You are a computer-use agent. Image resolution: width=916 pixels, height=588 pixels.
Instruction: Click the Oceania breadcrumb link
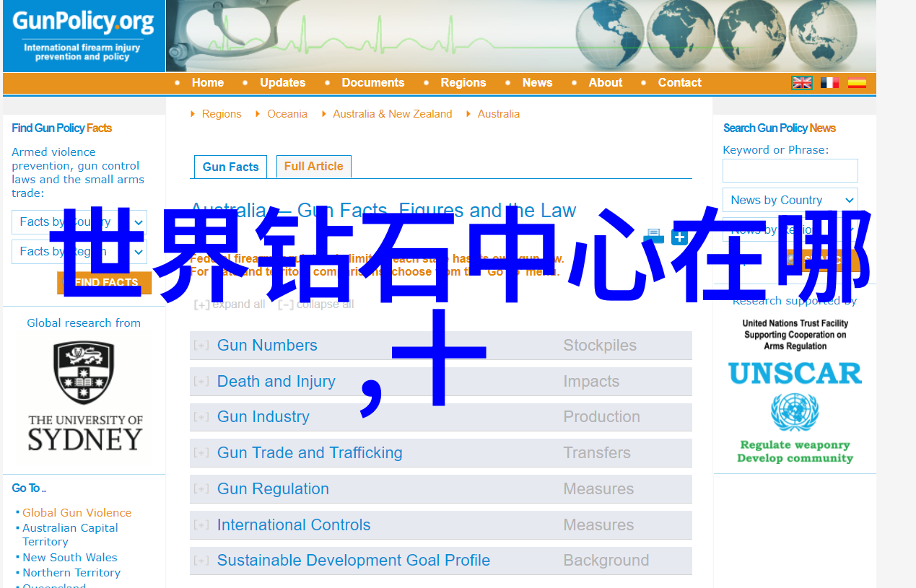click(287, 114)
